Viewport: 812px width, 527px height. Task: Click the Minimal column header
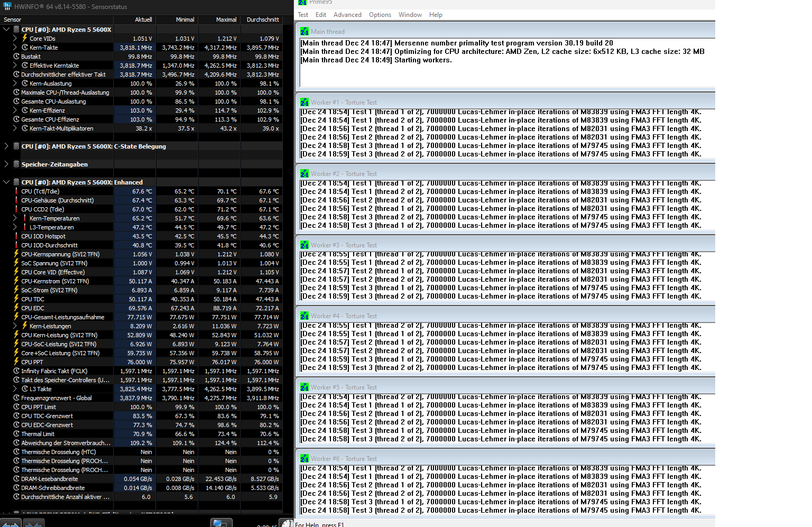177,20
